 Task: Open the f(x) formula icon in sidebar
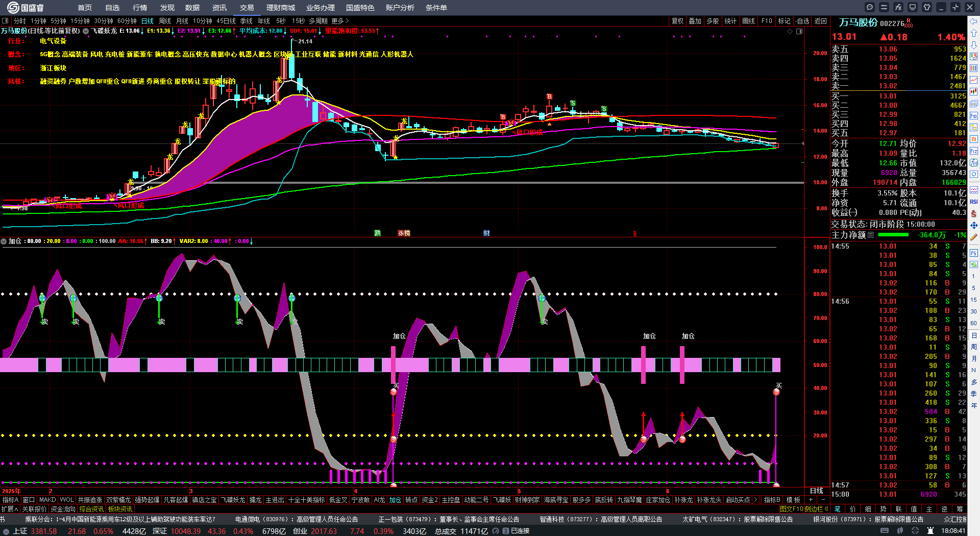click(x=974, y=163)
